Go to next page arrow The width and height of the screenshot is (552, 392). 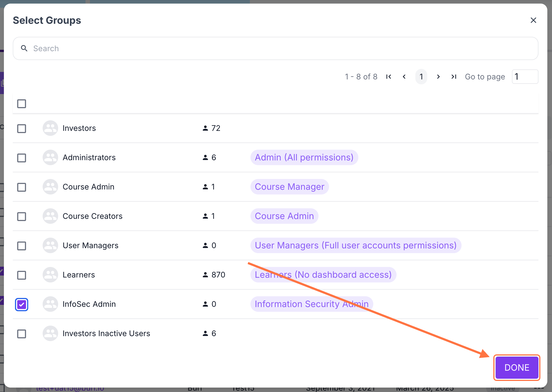click(x=438, y=77)
